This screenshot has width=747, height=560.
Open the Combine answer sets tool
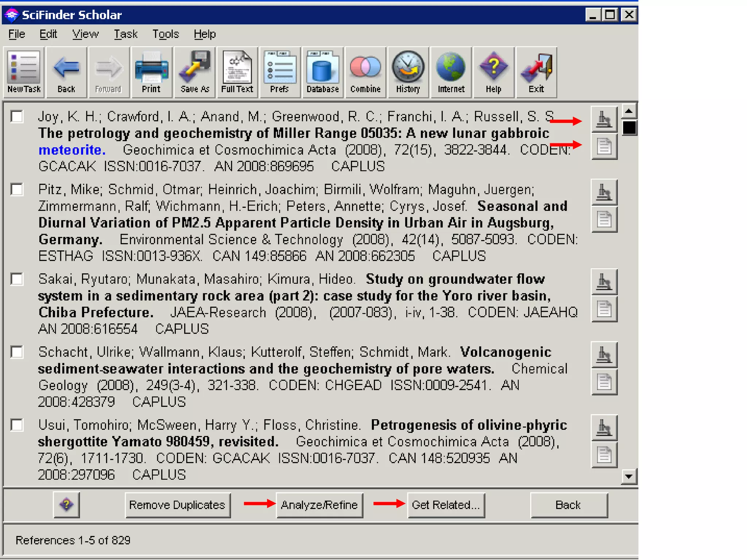pos(365,72)
